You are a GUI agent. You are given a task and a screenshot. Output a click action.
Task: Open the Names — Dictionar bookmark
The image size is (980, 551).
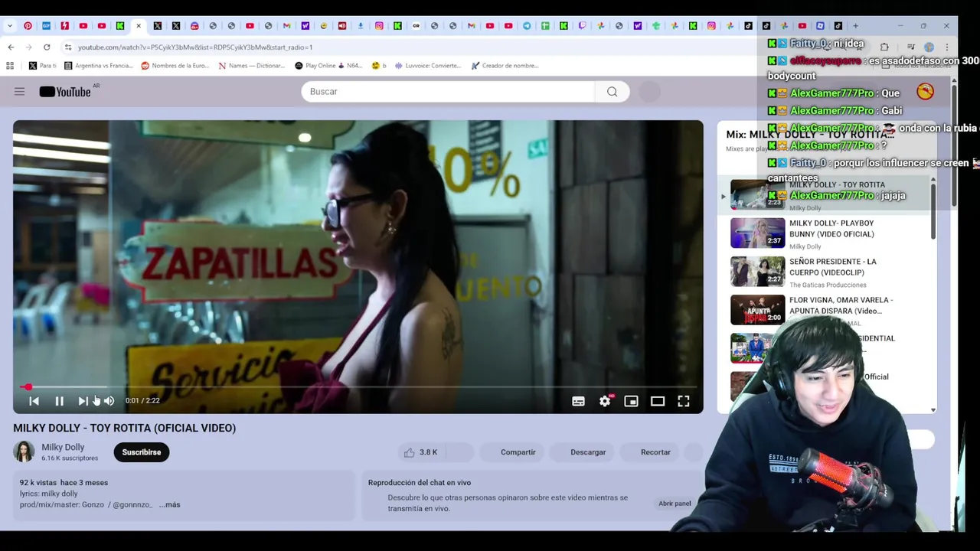pos(251,66)
